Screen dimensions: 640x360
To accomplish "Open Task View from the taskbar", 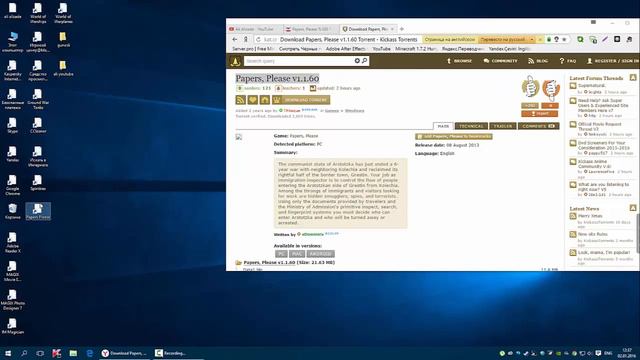I will 40,353.
